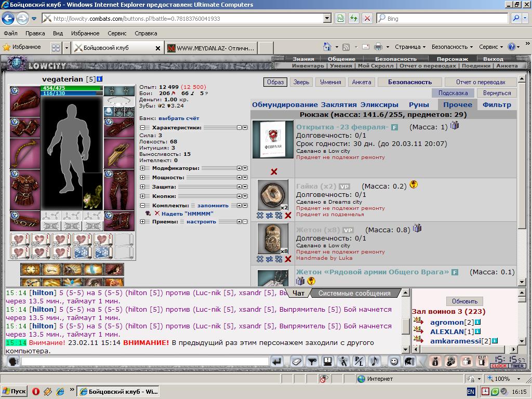
Task: Click the equipped gloves slot
Action: 119,127
